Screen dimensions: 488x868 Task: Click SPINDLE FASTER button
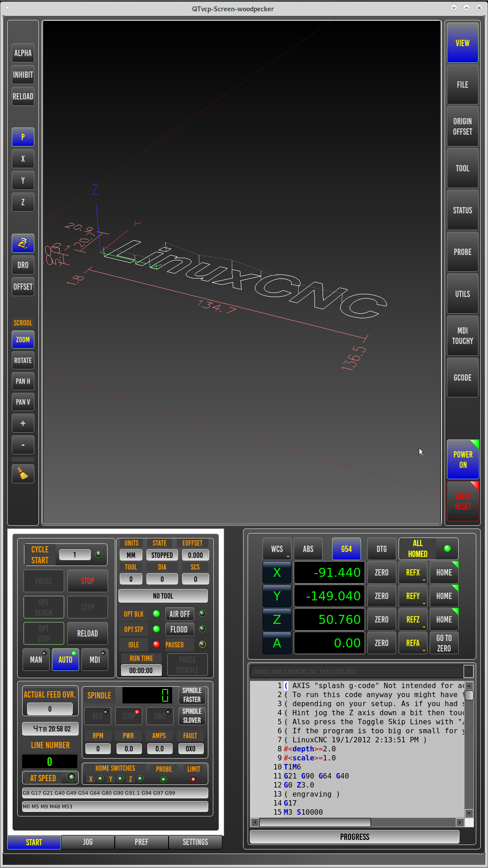192,695
